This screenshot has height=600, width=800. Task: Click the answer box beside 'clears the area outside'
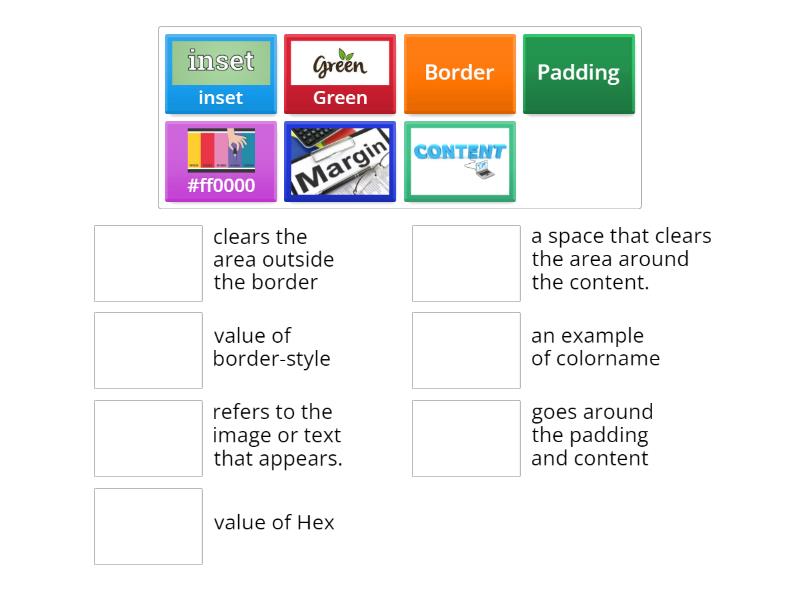(x=148, y=263)
